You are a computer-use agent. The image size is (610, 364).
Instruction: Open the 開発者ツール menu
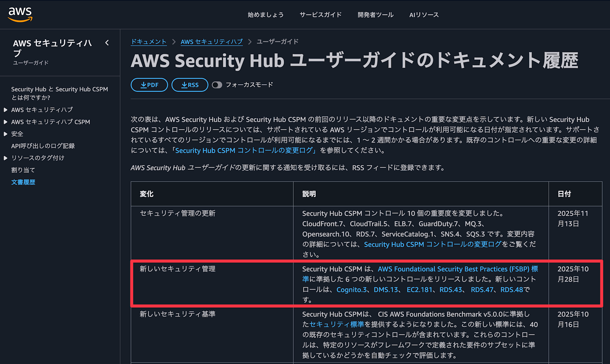click(375, 15)
